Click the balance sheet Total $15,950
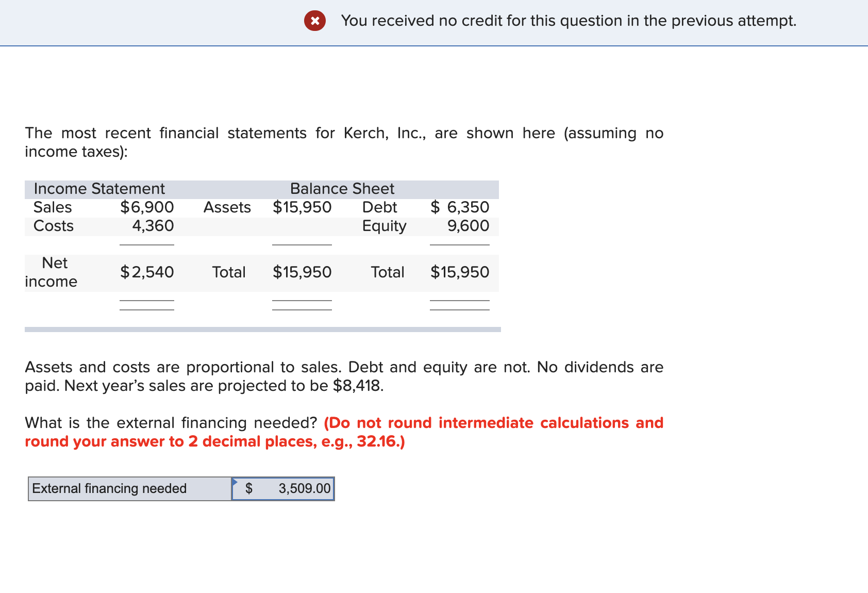 (x=459, y=272)
